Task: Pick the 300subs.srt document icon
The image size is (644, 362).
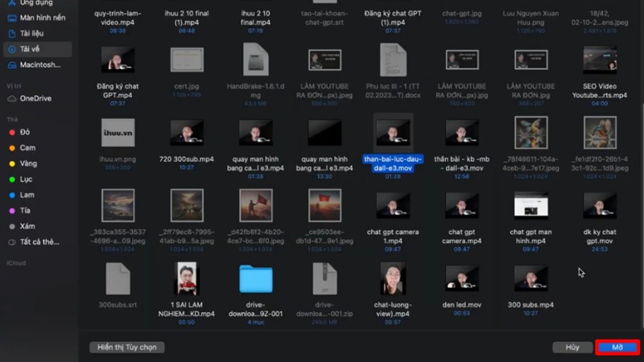Action: (x=118, y=279)
